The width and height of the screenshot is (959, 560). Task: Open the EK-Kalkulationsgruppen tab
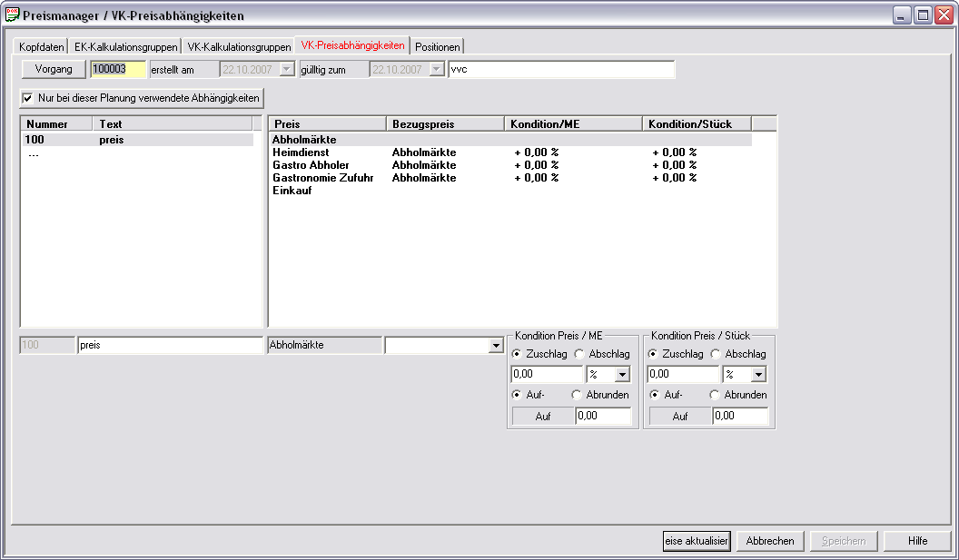(x=125, y=46)
